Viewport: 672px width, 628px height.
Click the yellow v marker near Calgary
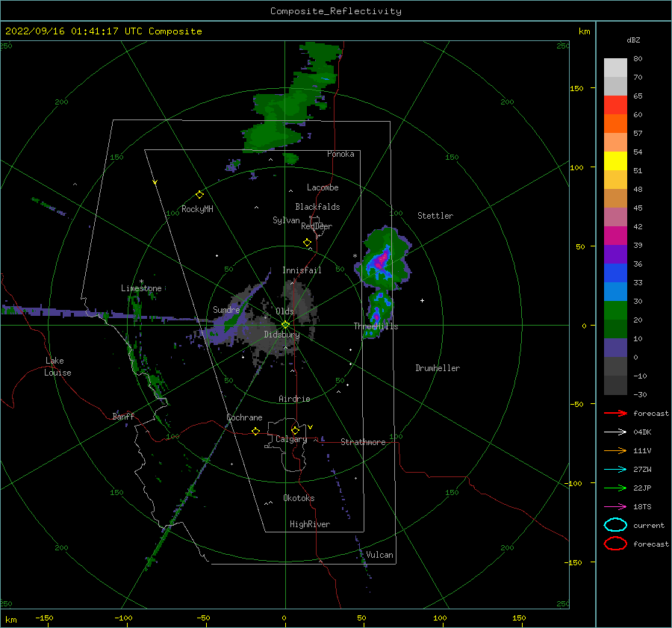click(x=310, y=427)
